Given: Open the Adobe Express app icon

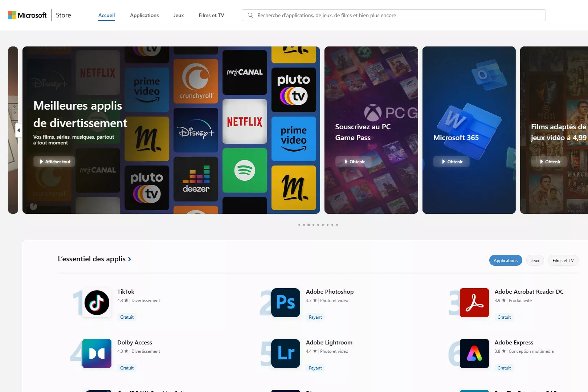Looking at the screenshot, I should pos(474,354).
